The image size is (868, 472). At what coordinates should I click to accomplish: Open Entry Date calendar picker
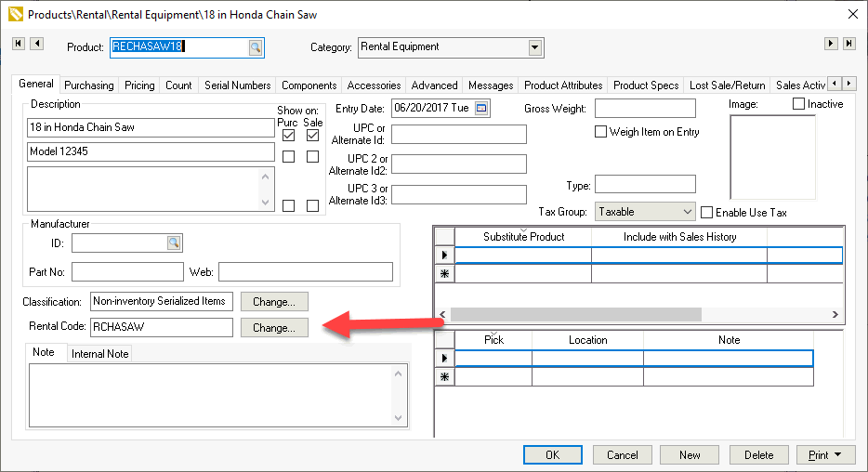[480, 108]
